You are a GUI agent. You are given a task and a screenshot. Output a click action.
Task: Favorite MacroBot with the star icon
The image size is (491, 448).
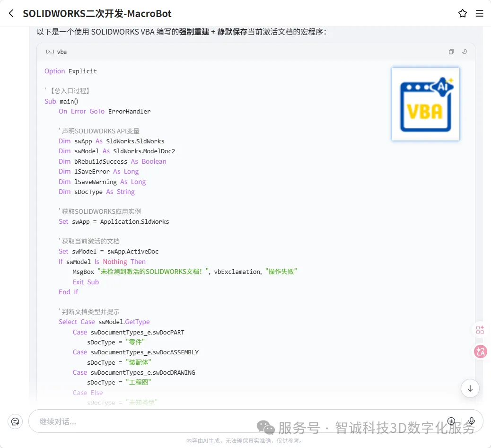(x=463, y=13)
